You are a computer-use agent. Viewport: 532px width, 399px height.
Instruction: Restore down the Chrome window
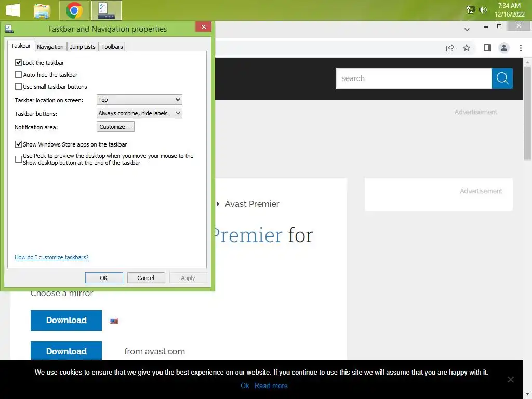(499, 26)
